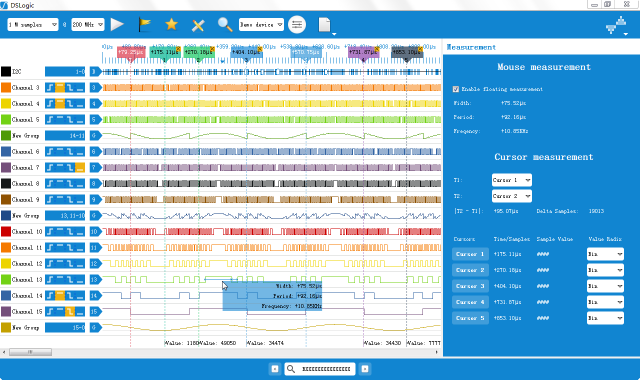Click the next search arrow at bottom
The height and width of the screenshot is (380, 640).
tap(365, 369)
